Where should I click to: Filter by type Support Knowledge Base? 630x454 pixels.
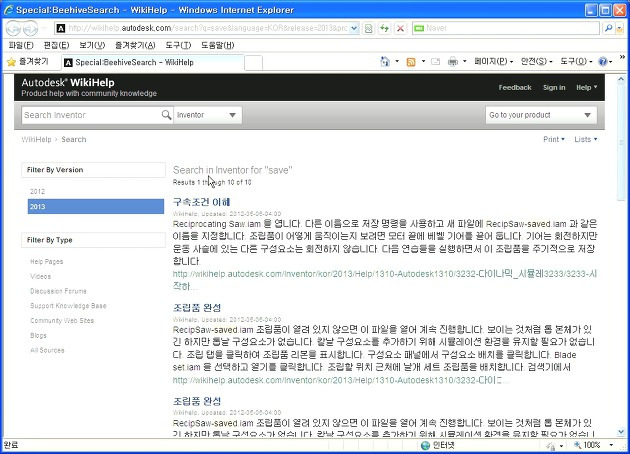point(68,306)
